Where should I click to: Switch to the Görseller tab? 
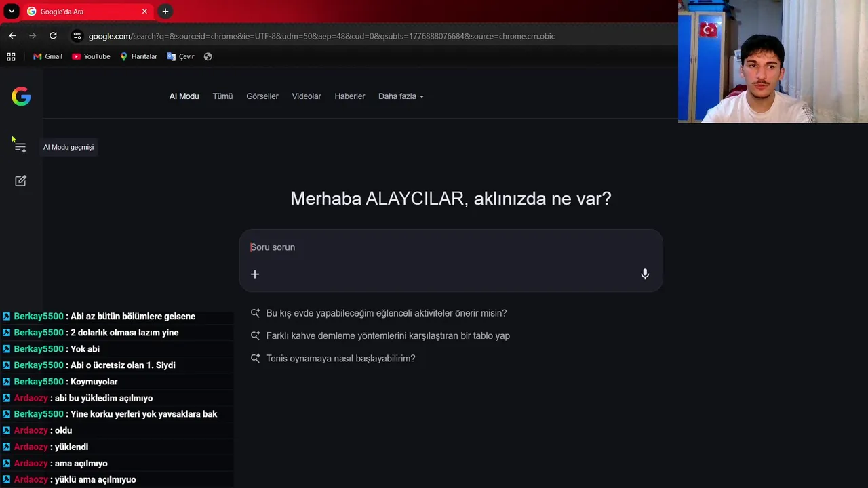coord(262,96)
